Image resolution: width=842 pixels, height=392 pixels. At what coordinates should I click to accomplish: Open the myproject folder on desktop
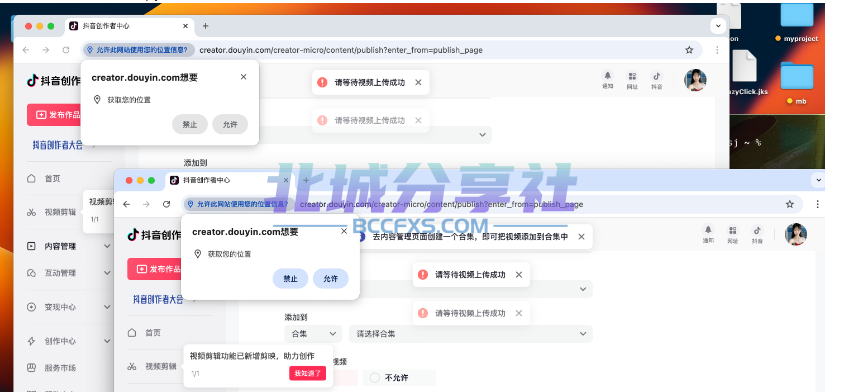pyautogui.click(x=797, y=23)
